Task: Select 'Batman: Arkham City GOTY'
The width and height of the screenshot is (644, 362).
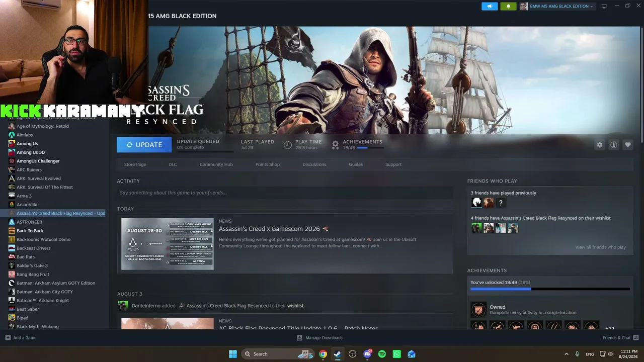Action: (45, 292)
